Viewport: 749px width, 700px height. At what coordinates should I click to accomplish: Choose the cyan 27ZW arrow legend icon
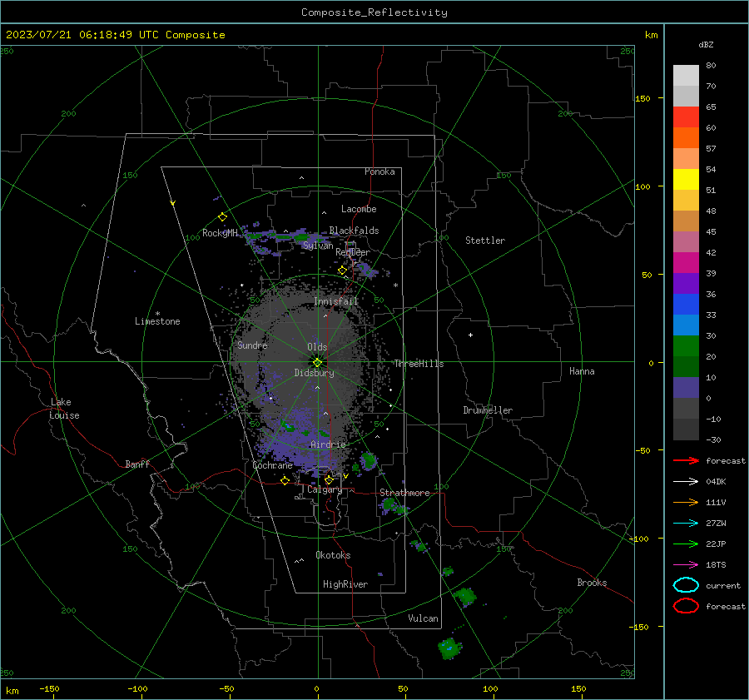coord(686,524)
